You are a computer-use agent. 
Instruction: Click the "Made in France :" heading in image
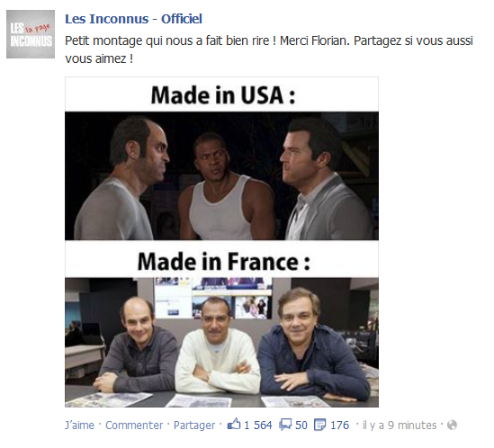[x=224, y=262]
